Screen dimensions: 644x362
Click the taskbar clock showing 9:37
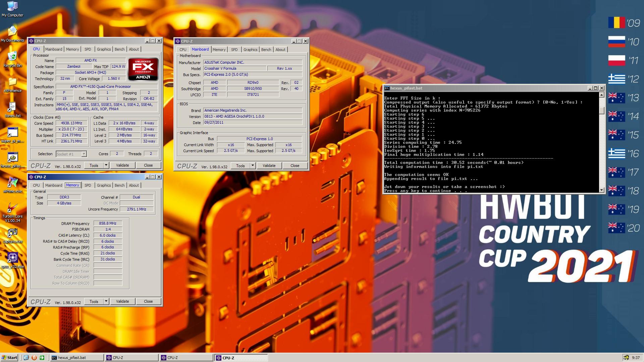pyautogui.click(x=636, y=358)
